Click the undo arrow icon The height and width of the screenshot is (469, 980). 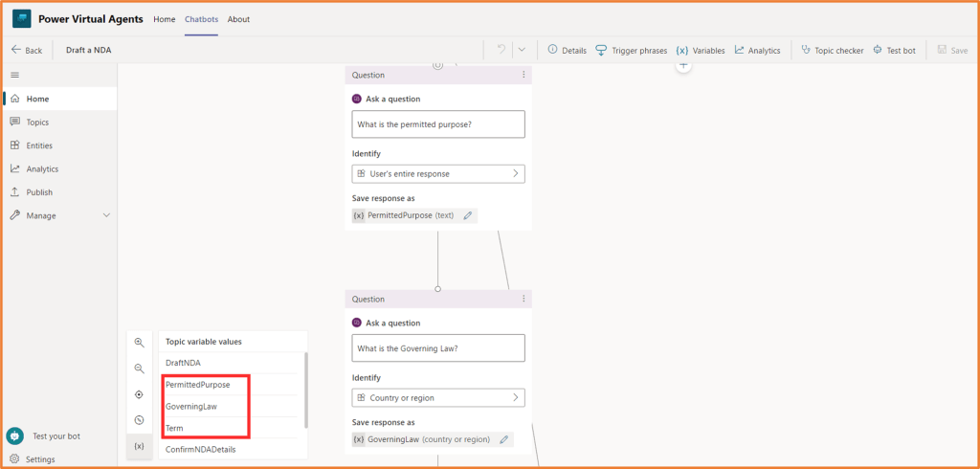[x=501, y=50]
